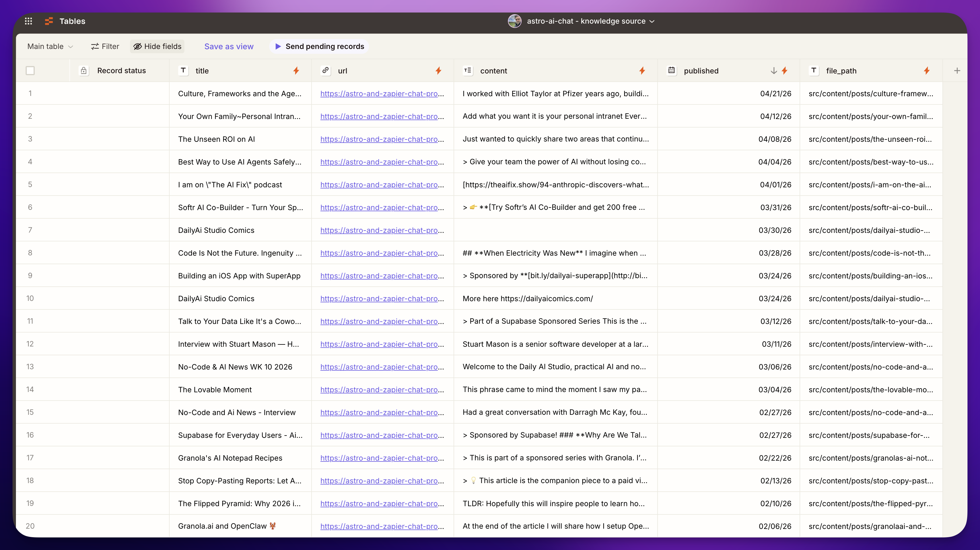This screenshot has width=980, height=550.
Task: Select the Record status column header
Action: [x=120, y=71]
